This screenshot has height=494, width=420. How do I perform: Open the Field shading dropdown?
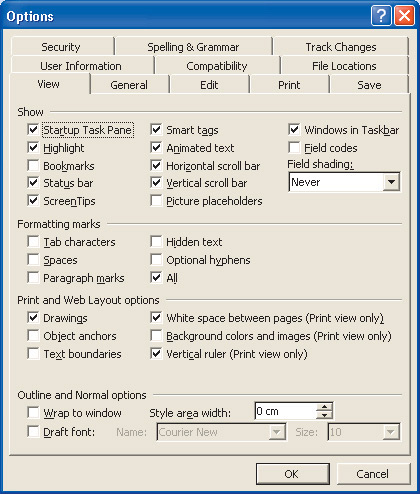pyautogui.click(x=391, y=182)
